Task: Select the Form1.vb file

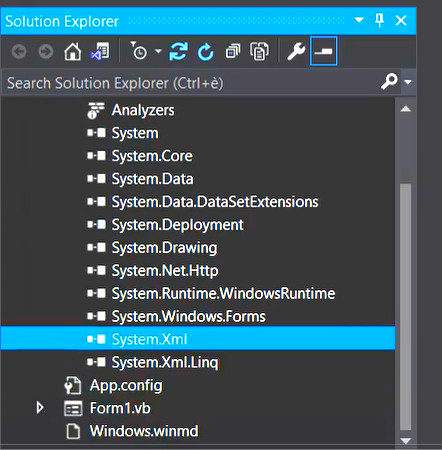Action: point(120,408)
